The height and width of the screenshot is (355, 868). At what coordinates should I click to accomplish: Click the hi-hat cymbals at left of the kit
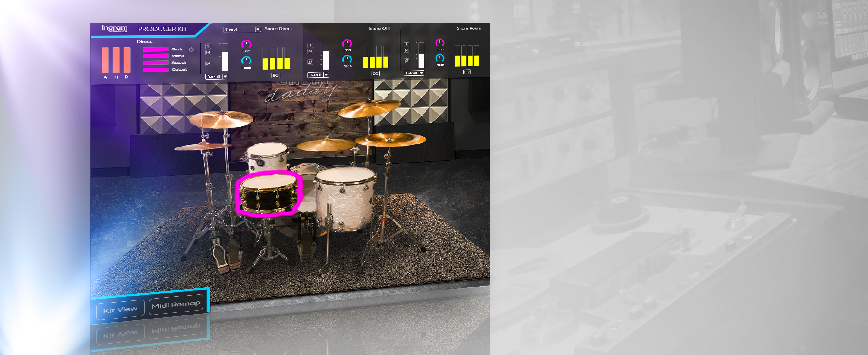203,146
